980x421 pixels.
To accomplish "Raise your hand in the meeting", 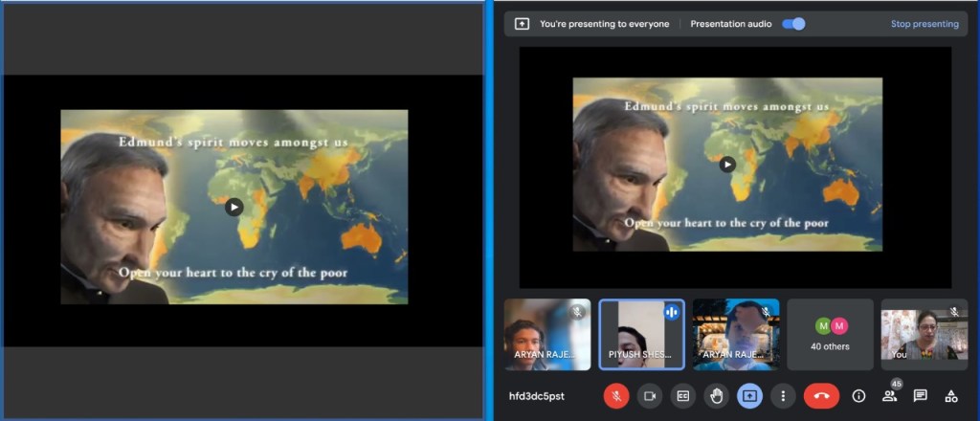I will (716, 395).
